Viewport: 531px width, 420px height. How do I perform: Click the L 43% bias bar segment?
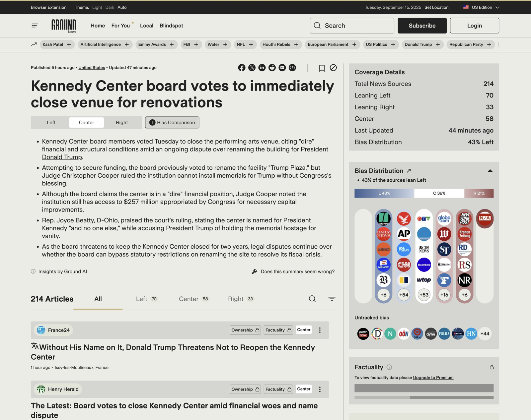(384, 193)
